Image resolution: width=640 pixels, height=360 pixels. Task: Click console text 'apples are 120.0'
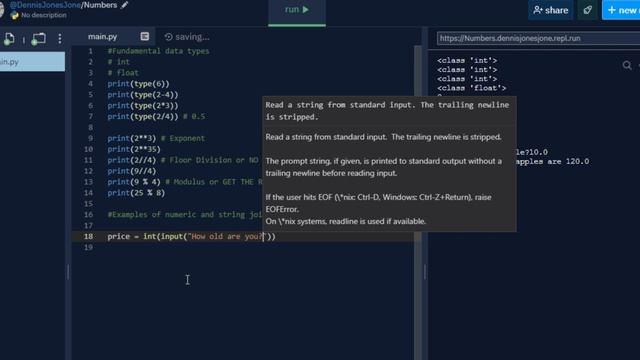(552, 161)
